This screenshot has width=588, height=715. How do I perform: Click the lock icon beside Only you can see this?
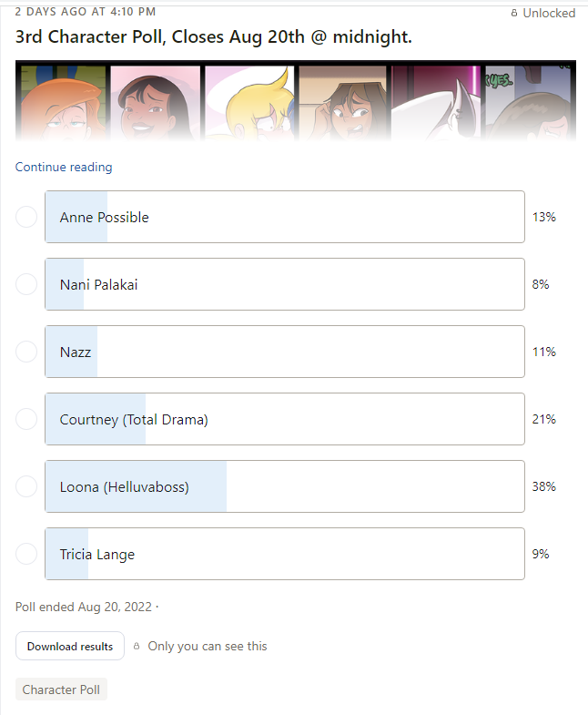pos(137,646)
